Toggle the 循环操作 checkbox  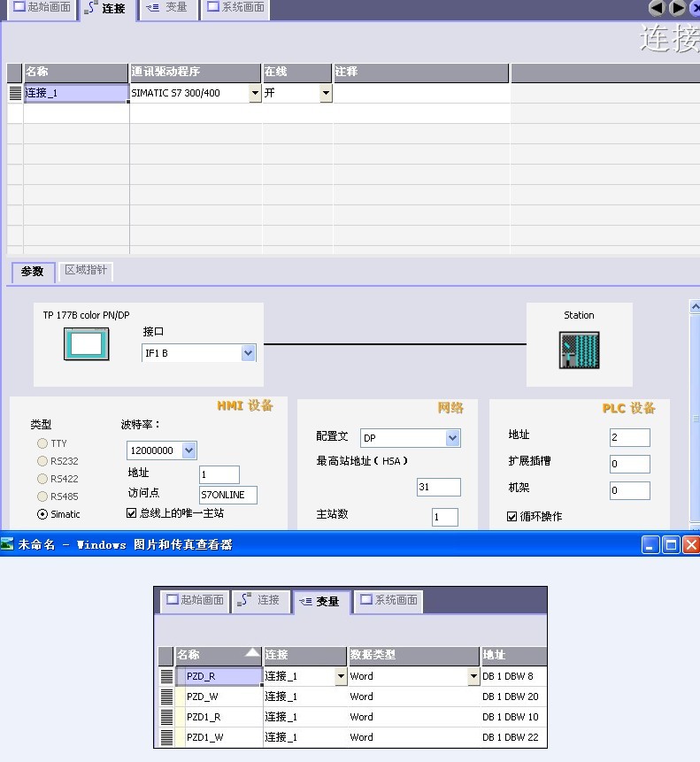(512, 516)
